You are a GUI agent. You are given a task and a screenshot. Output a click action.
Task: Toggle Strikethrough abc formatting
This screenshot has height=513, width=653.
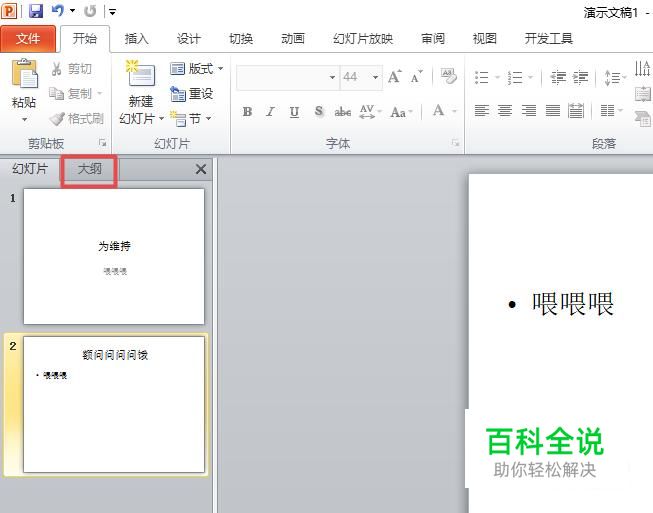coord(342,112)
